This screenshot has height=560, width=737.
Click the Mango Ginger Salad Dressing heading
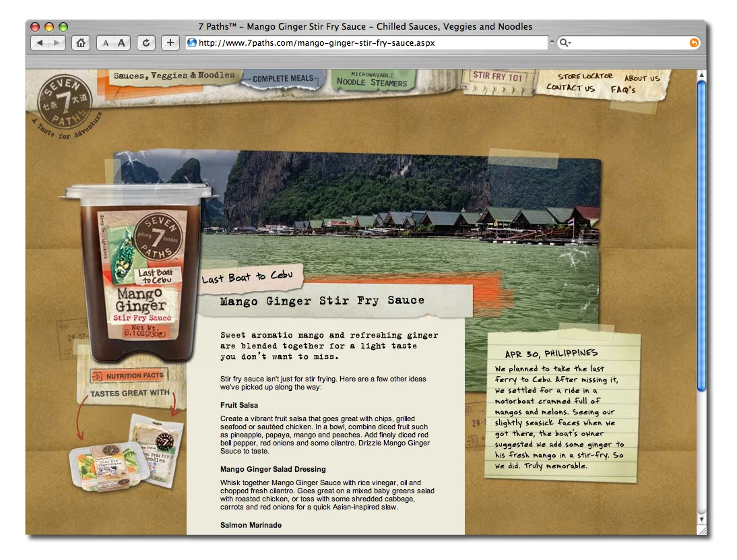(273, 469)
